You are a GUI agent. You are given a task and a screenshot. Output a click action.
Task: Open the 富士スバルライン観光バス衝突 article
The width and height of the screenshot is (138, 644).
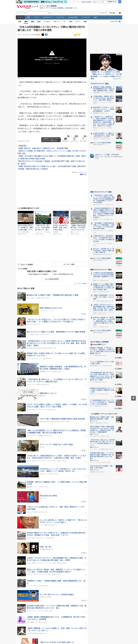click(56, 332)
